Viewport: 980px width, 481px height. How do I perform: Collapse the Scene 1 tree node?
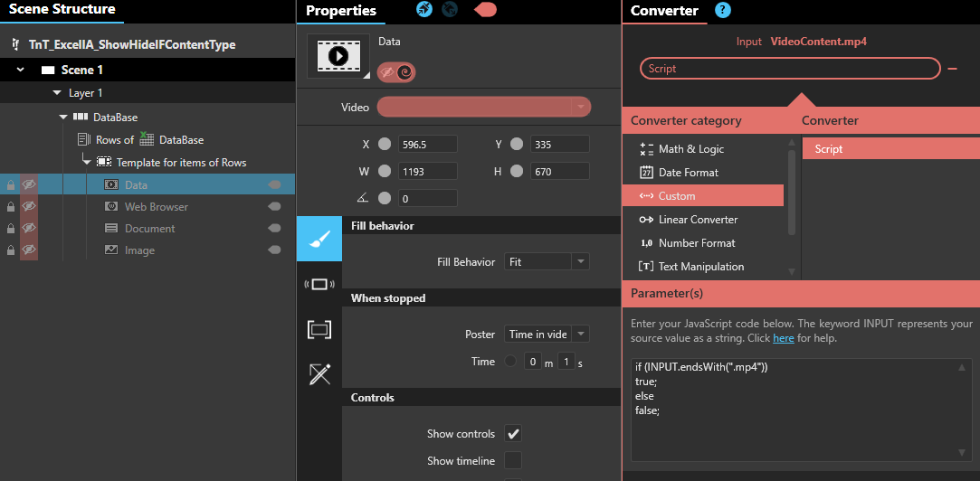21,70
